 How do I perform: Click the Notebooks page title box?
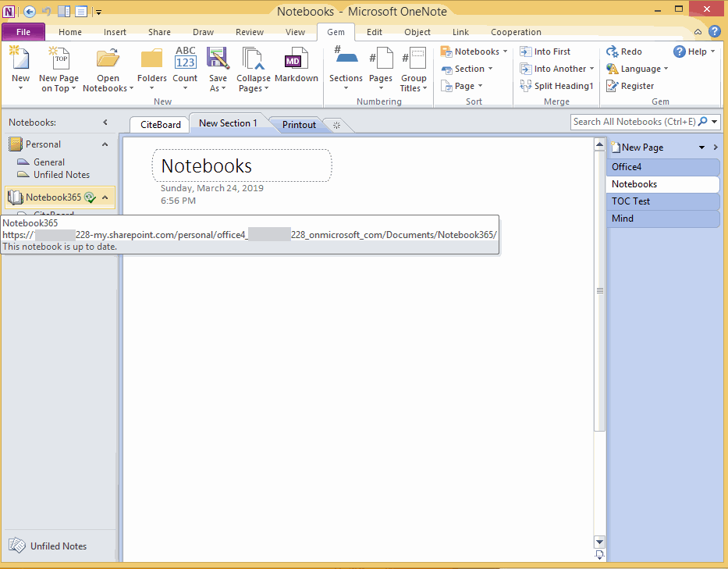pos(241,165)
